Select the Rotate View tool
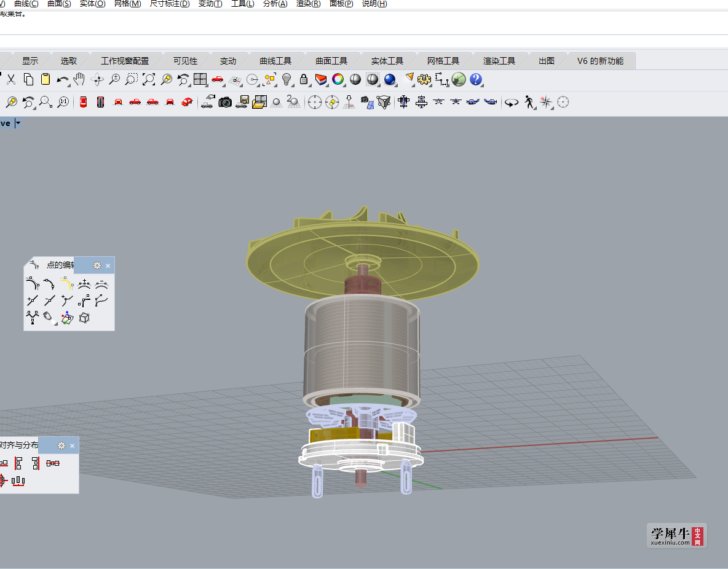This screenshot has width=728, height=569. [x=97, y=79]
